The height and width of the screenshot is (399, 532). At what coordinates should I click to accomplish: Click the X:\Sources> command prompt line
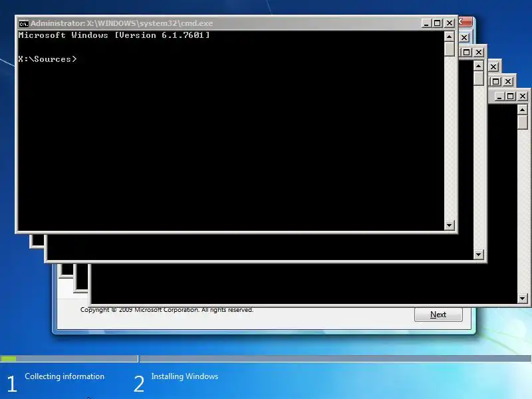(47, 59)
